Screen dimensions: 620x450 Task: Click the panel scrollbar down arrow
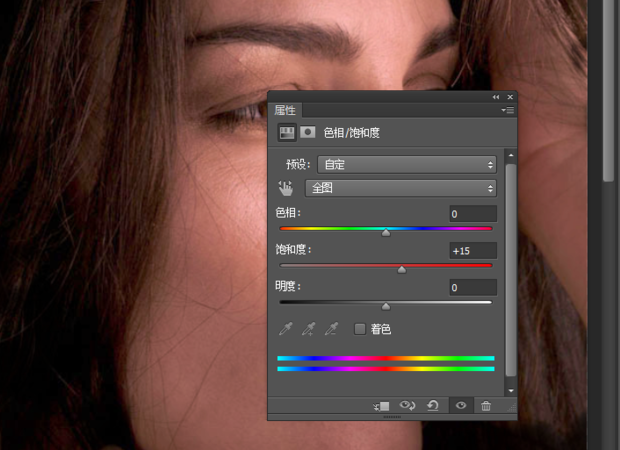(x=511, y=391)
